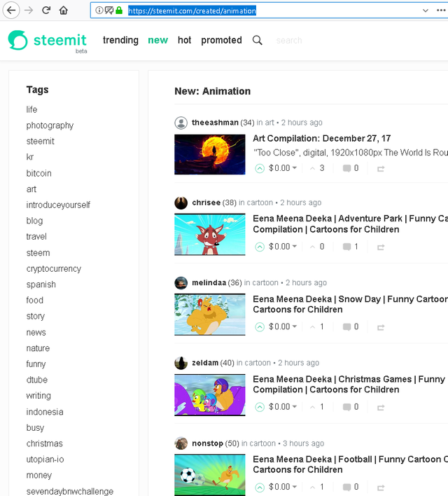Select the christmas tag
The height and width of the screenshot is (496, 448).
pos(44,443)
